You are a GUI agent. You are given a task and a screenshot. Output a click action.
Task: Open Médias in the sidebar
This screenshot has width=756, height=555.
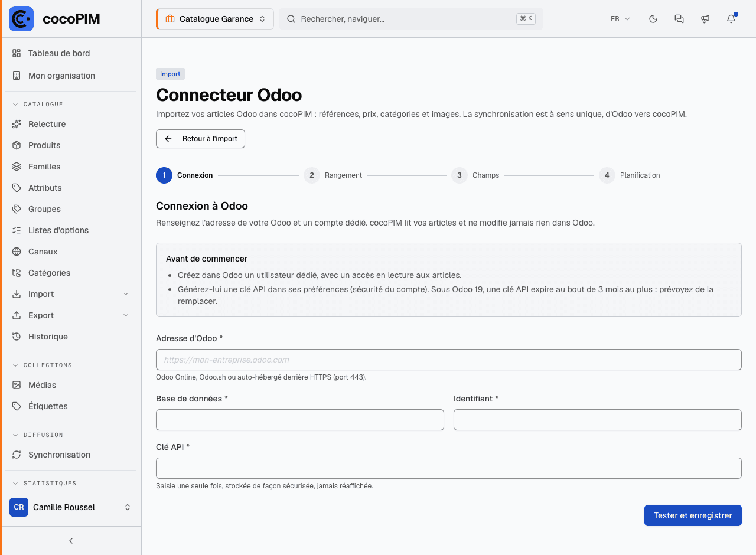(71, 385)
